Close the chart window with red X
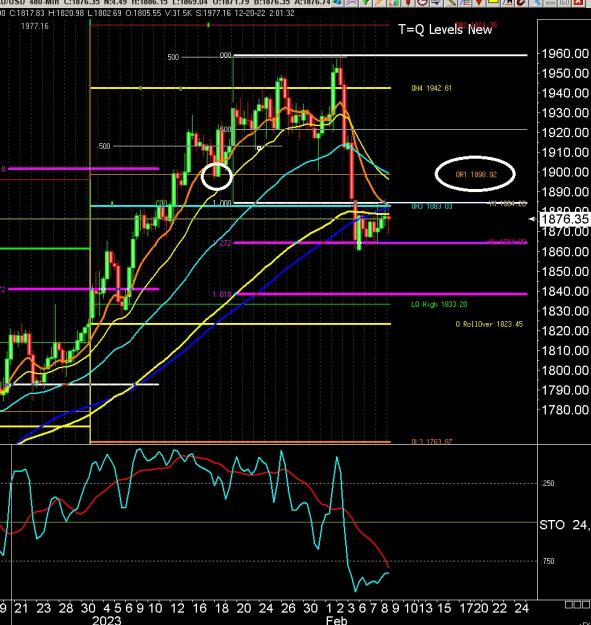The height and width of the screenshot is (625, 591). pyautogui.click(x=580, y=3)
